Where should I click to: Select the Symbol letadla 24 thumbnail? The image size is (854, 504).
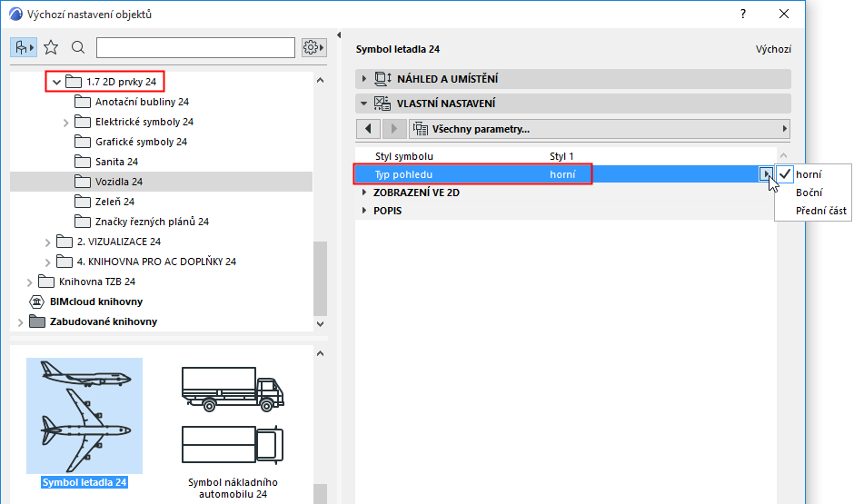click(84, 416)
